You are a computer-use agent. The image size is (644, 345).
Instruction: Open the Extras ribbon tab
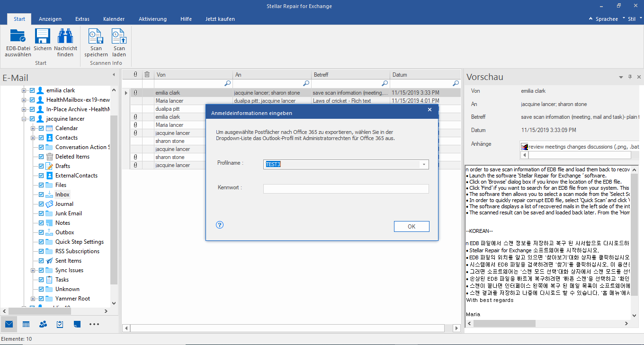tap(82, 19)
